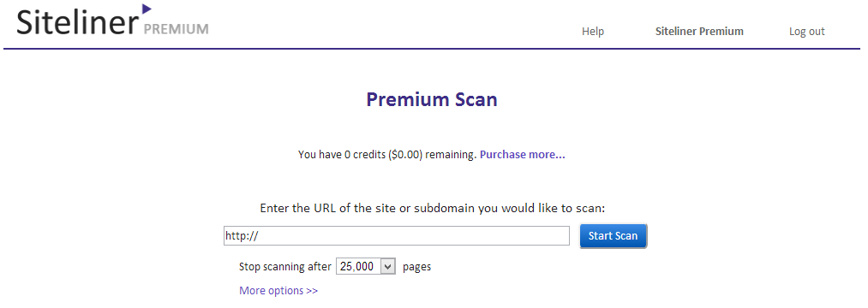Click the $0.00 credit balance text
868x308 pixels.
click(x=407, y=155)
